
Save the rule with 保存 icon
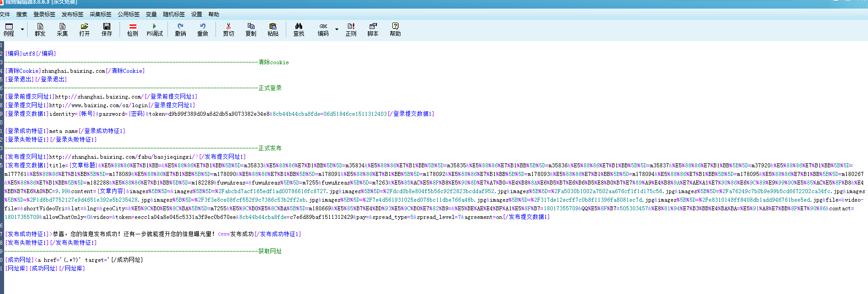(x=106, y=29)
